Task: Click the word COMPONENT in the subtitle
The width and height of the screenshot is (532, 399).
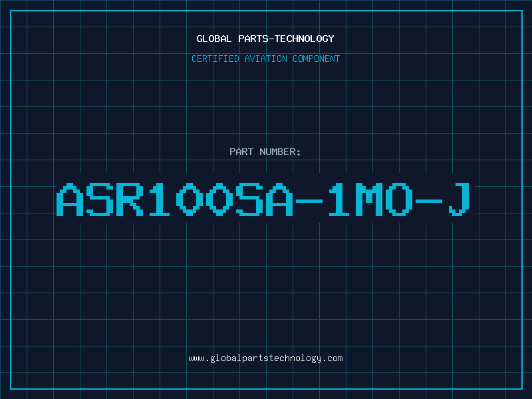Action: [317, 59]
